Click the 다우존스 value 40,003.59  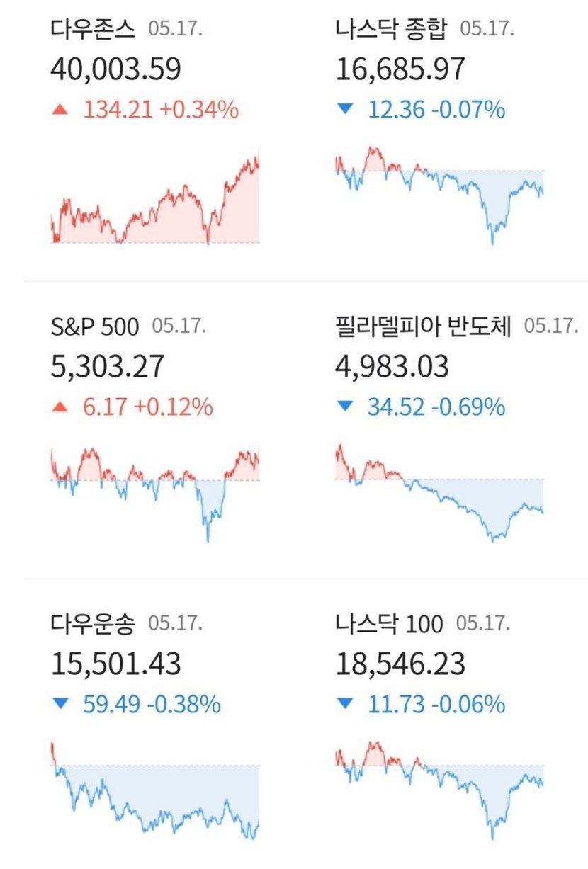(x=116, y=69)
